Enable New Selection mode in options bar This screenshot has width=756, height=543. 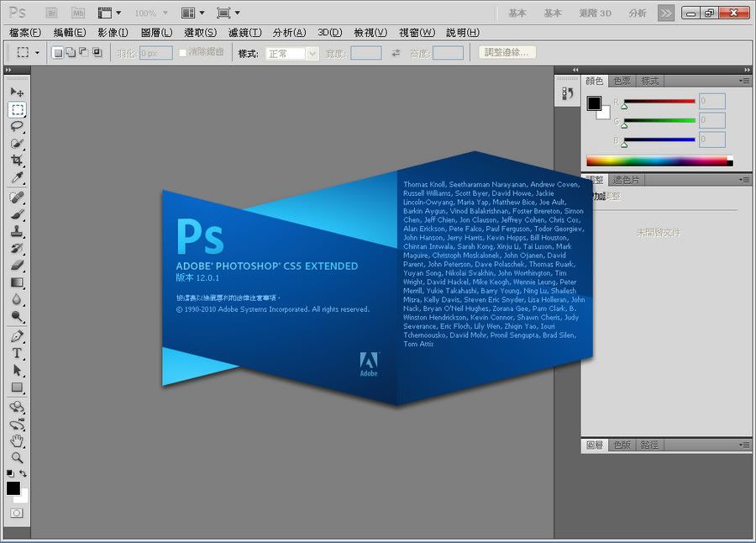(58, 53)
